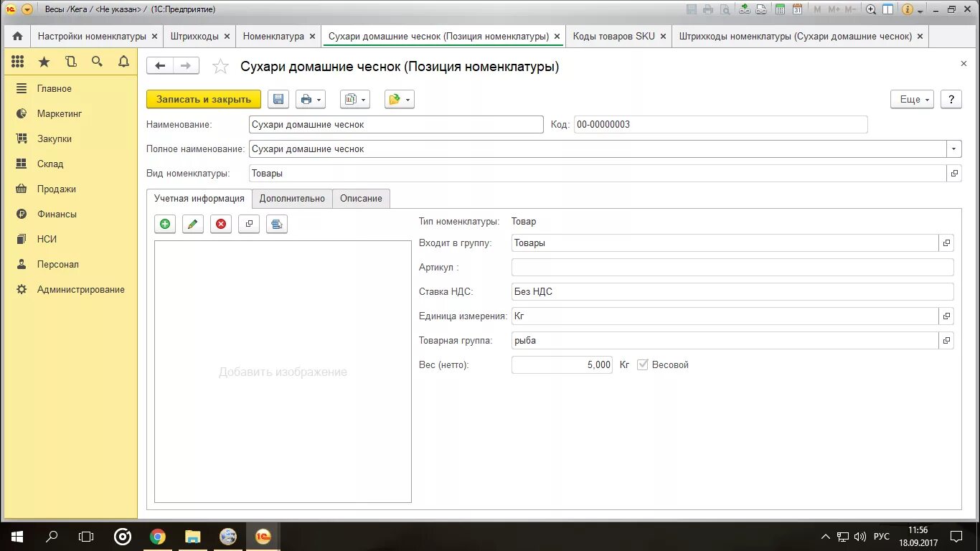Screen dimensions: 980x551
Task: Open the Единица измерения field's open button
Action: coord(946,316)
